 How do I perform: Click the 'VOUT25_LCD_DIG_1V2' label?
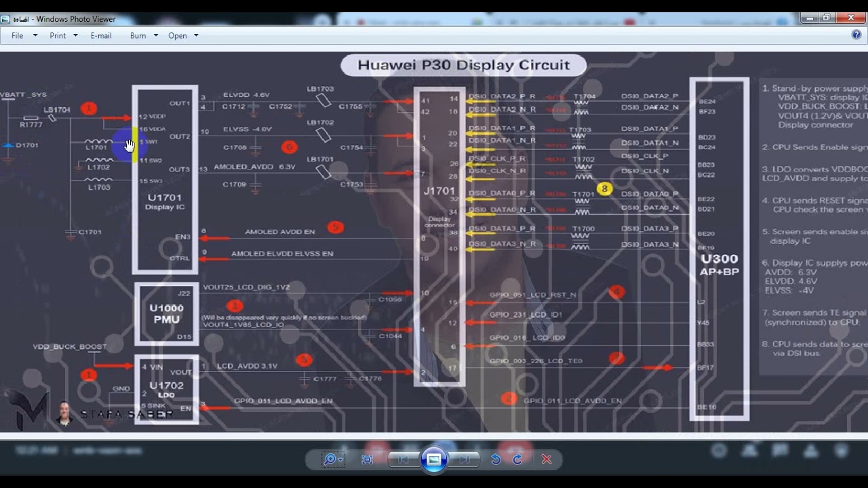[x=246, y=287]
